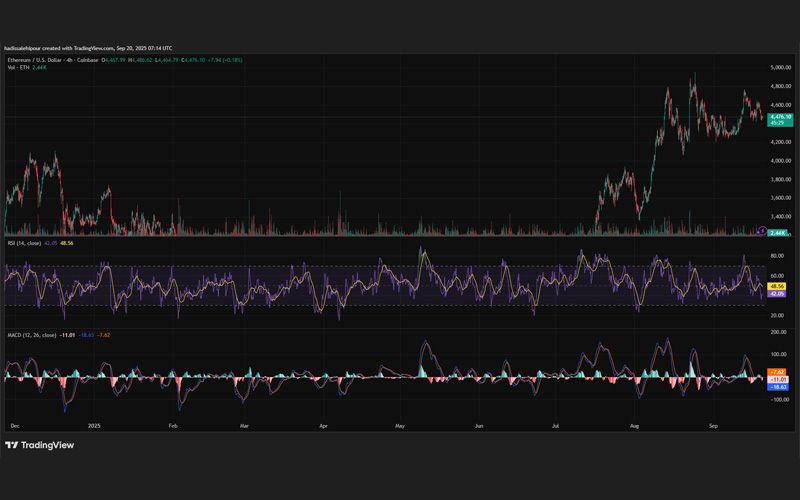Click the 3,600.00 price axis label

[x=781, y=198]
